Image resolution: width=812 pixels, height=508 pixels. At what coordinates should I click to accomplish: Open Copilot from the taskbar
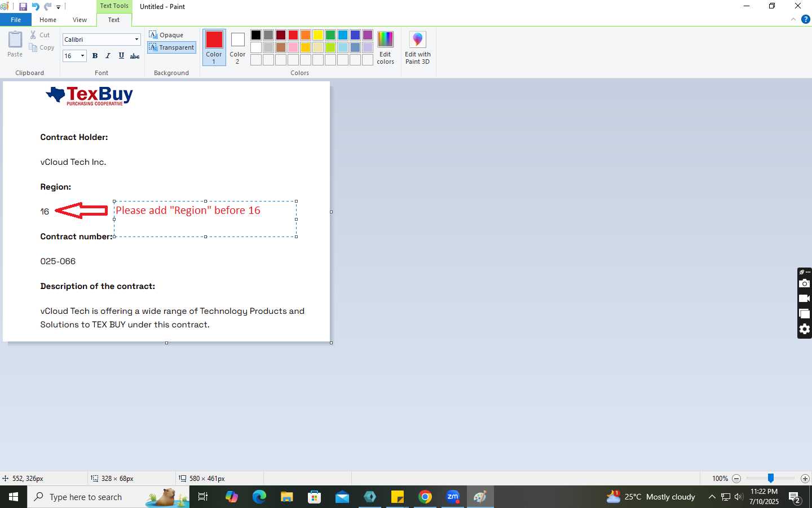coord(232,497)
